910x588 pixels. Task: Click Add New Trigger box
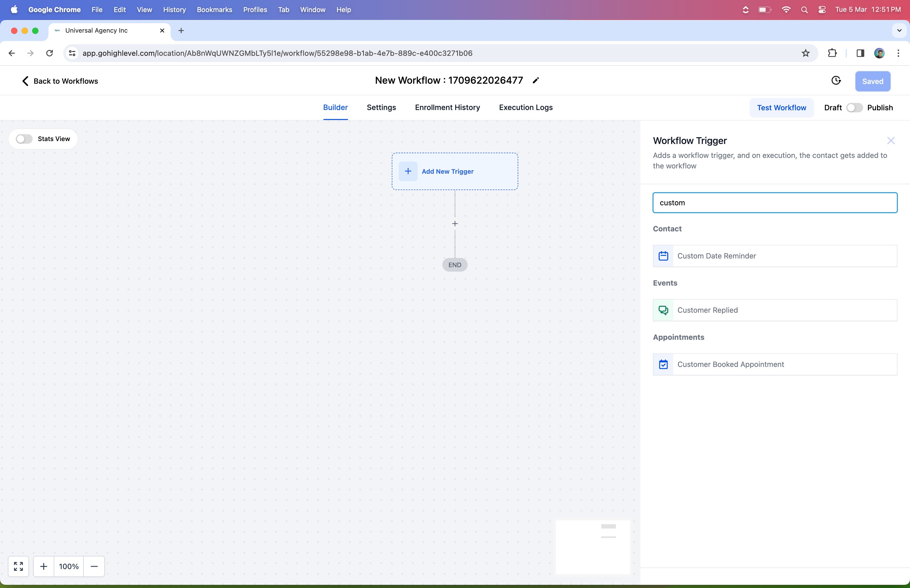pos(454,171)
